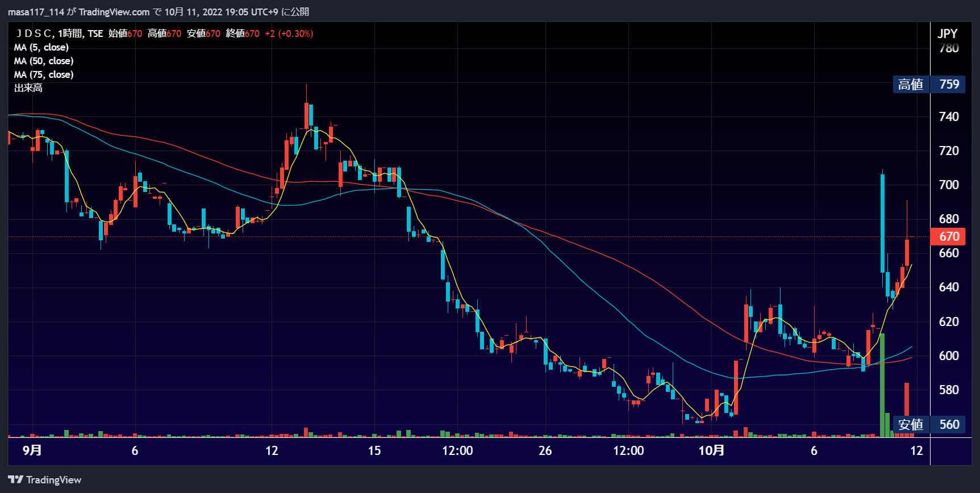Click the MA (5, close) indicator label
The width and height of the screenshot is (980, 493).
coord(41,47)
